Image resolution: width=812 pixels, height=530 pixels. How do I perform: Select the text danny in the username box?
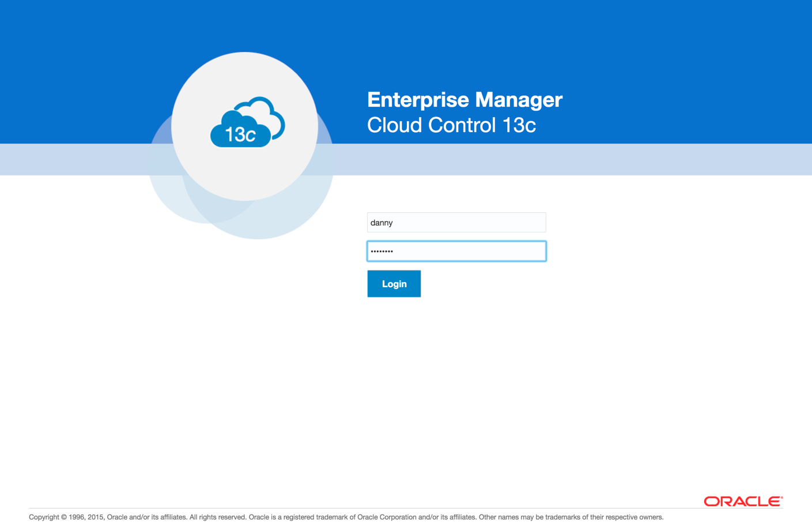(x=382, y=222)
